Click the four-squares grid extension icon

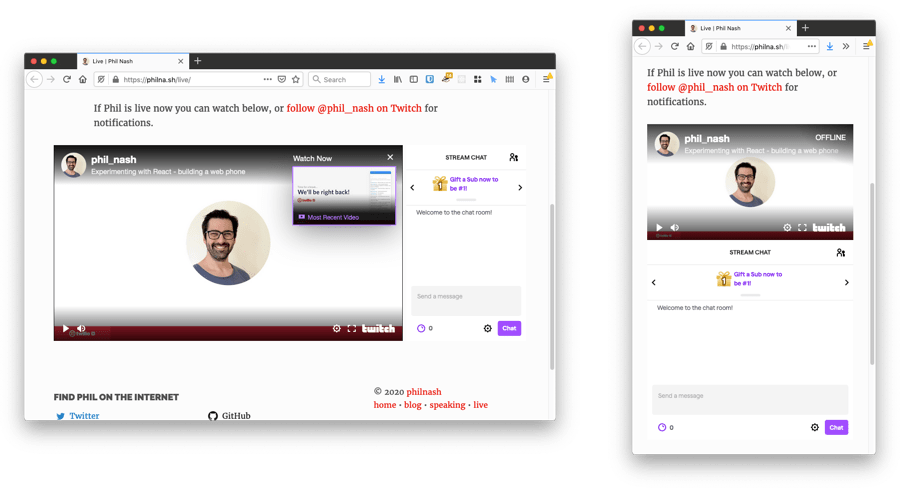coord(478,79)
